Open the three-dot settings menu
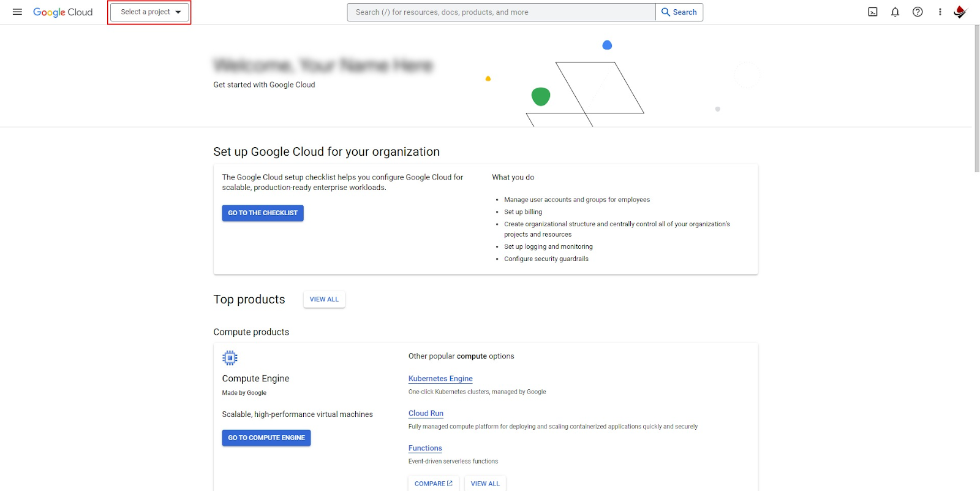 coord(940,12)
